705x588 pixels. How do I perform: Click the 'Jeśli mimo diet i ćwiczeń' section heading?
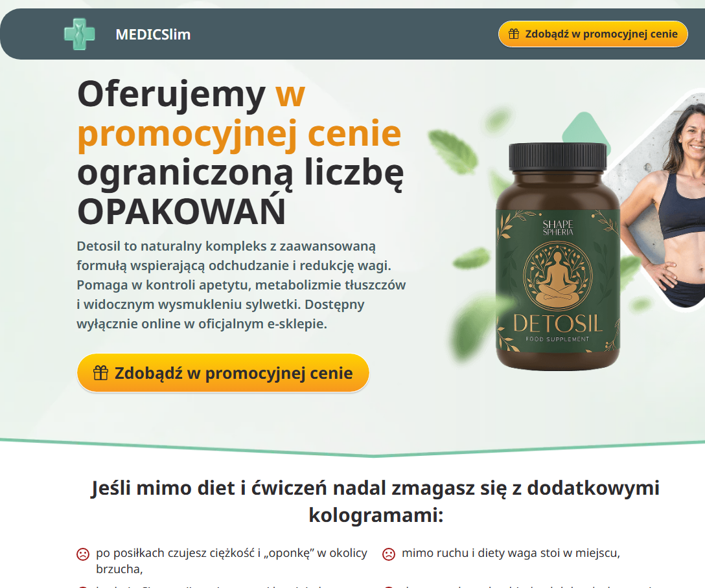(x=375, y=501)
